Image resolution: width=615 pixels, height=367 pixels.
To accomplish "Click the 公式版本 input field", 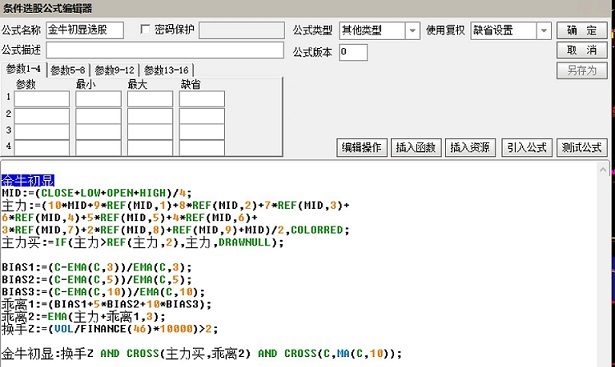I will point(353,52).
